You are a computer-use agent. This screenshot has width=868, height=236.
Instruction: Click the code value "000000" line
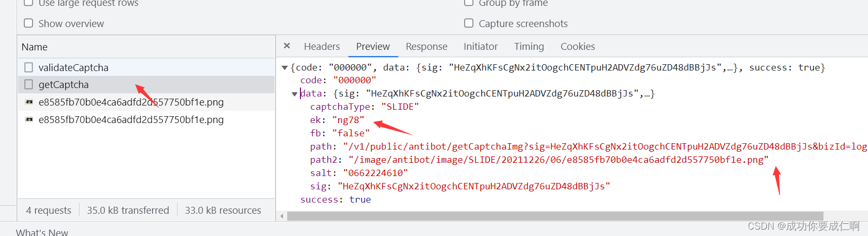[x=338, y=80]
